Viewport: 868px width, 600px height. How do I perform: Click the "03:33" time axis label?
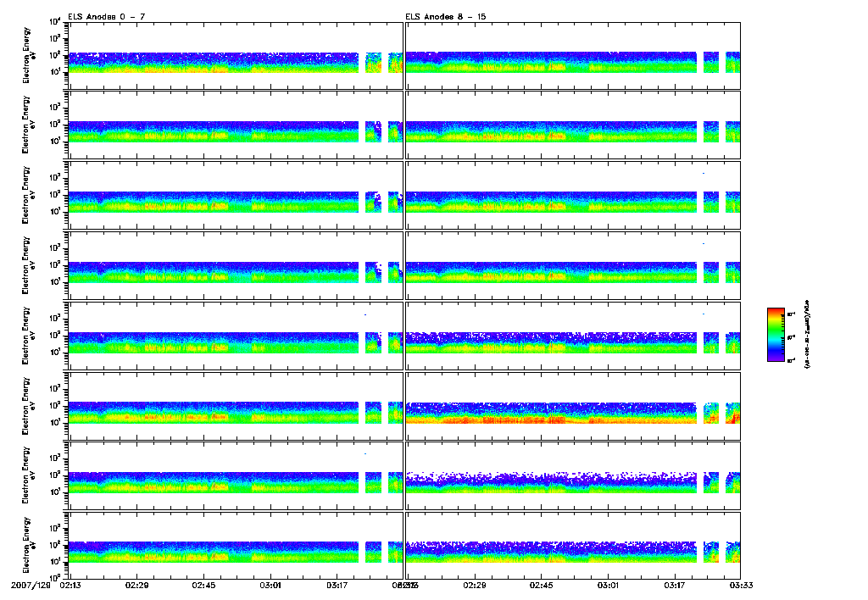[x=741, y=585]
